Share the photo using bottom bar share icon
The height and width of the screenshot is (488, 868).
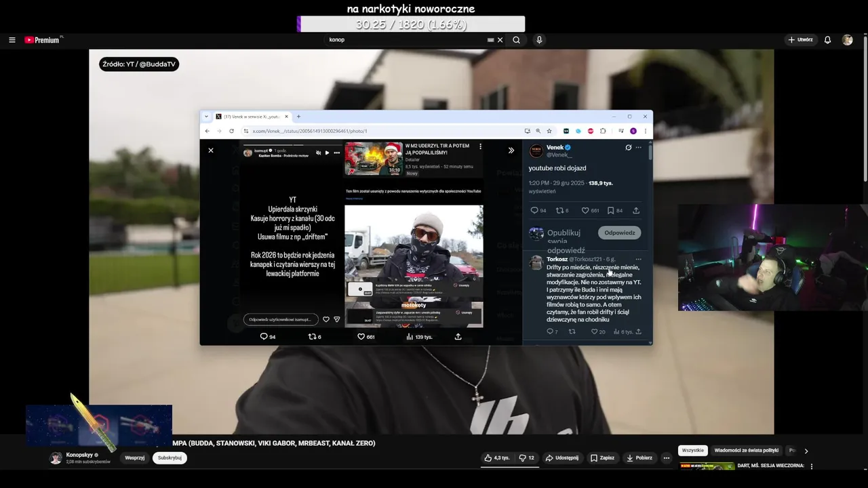click(x=458, y=337)
